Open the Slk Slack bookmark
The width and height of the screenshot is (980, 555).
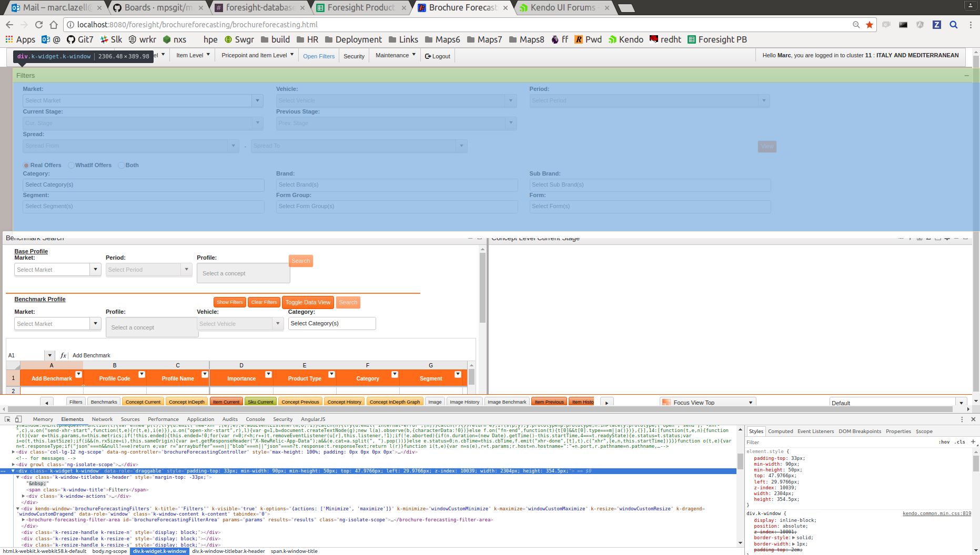[111, 39]
